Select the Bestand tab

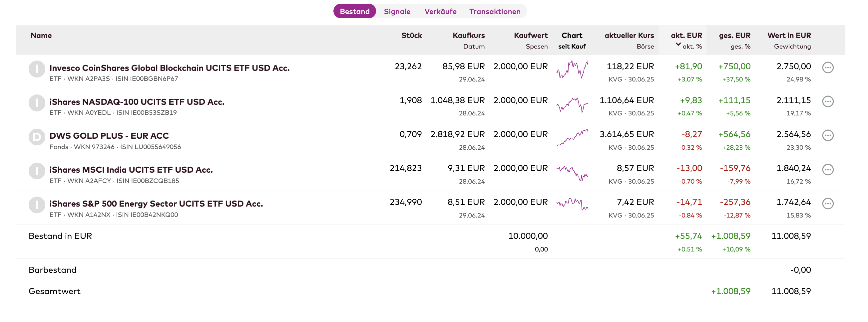[354, 11]
